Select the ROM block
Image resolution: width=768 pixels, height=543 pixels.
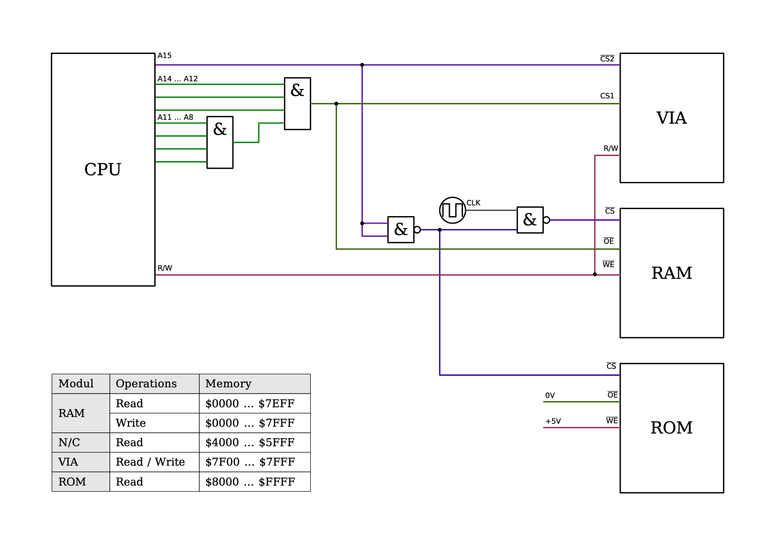click(x=672, y=428)
